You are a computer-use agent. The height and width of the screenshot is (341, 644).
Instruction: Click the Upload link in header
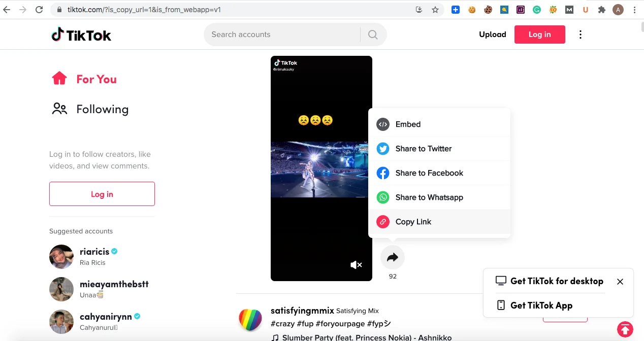click(x=493, y=35)
